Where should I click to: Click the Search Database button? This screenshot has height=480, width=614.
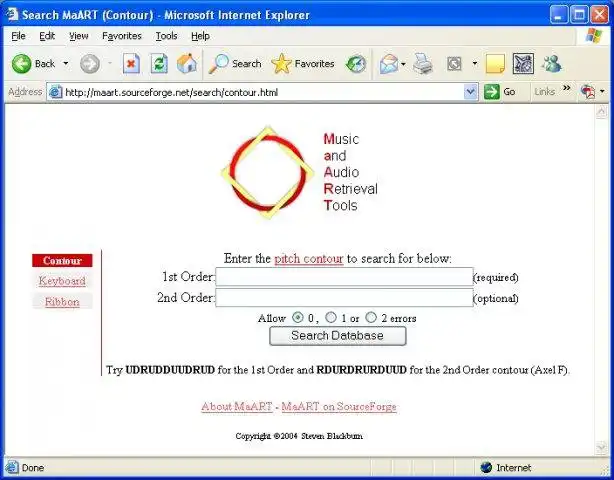pyautogui.click(x=338, y=336)
